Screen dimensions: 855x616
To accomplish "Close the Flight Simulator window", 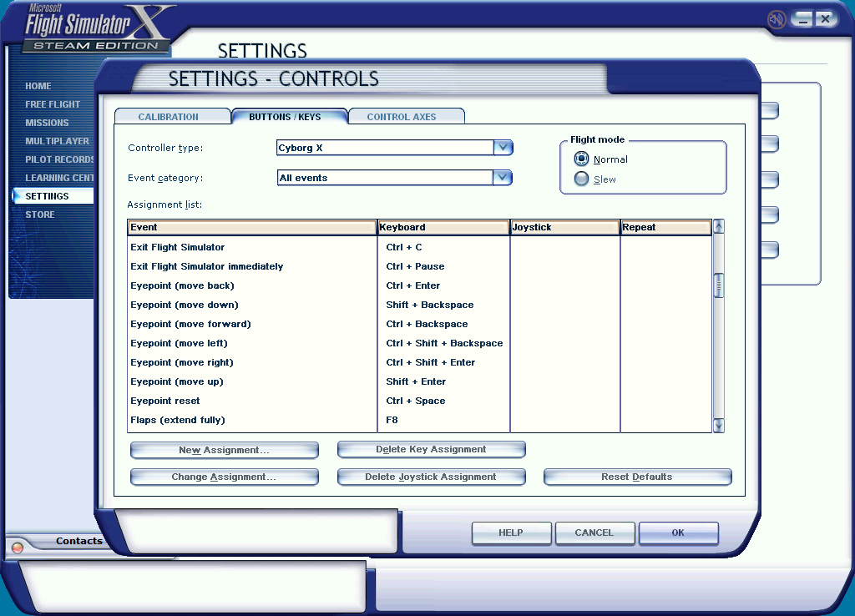I will (x=826, y=19).
